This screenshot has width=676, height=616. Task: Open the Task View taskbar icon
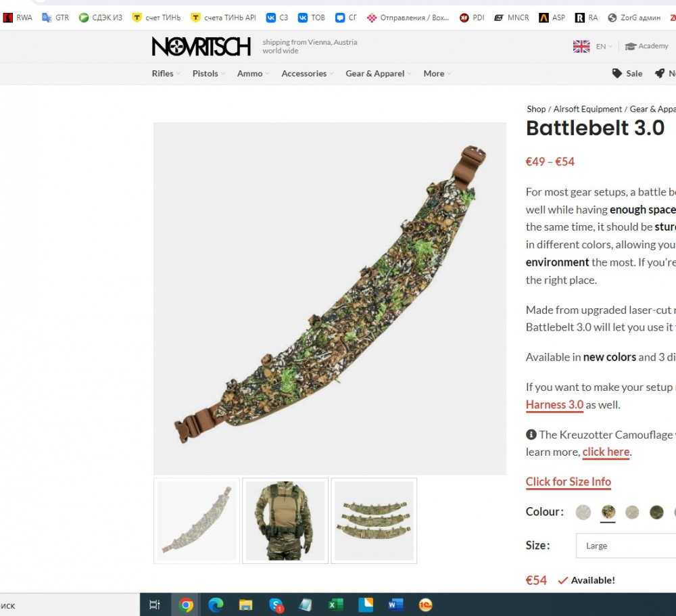(x=154, y=605)
